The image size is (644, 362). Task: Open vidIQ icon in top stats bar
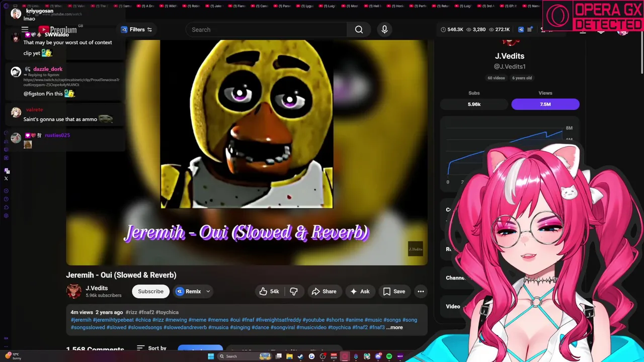521,30
